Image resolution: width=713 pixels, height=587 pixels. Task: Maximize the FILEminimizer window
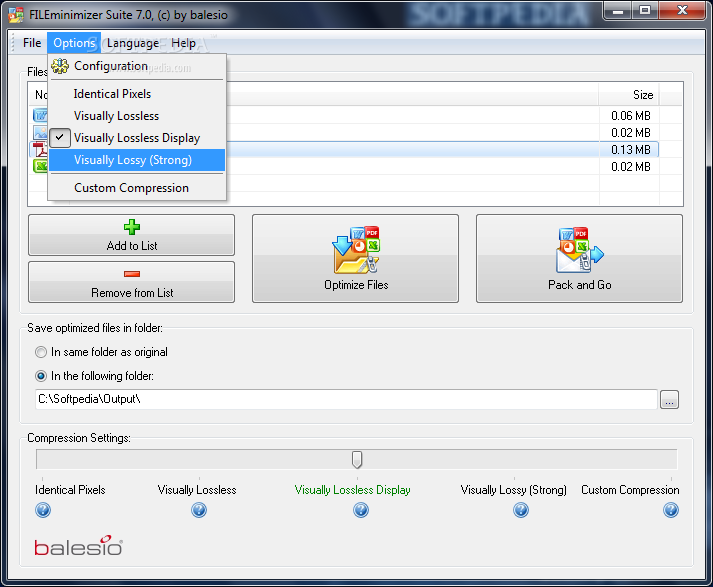pyautogui.click(x=644, y=11)
